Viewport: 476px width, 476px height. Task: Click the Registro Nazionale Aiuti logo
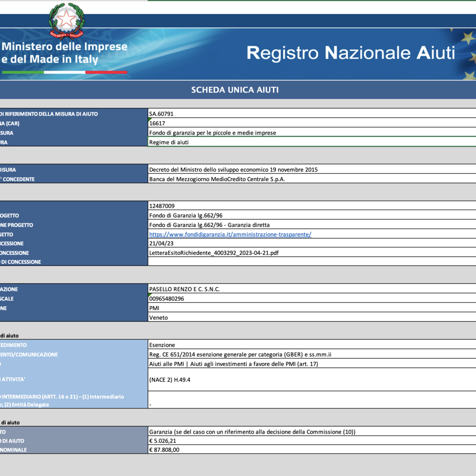350,53
